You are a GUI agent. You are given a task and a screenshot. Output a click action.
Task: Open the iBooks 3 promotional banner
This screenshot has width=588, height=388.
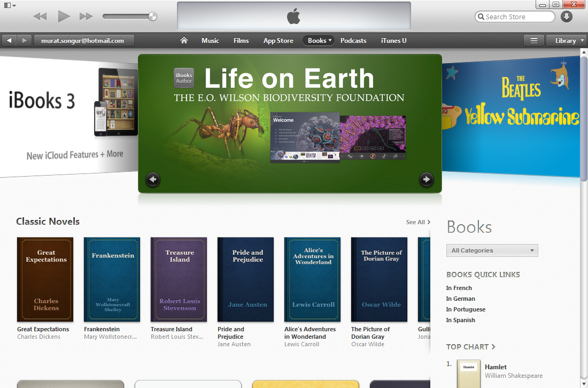(69, 117)
